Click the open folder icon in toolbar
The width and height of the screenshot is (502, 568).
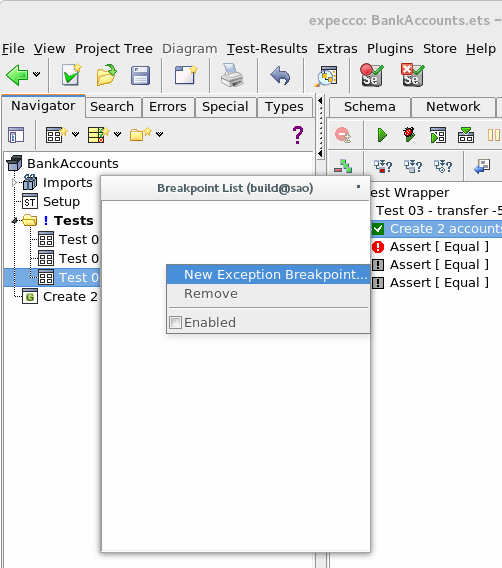[x=106, y=75]
